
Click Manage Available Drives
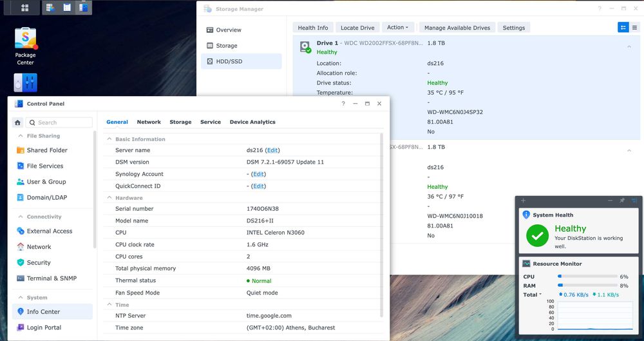pyautogui.click(x=457, y=28)
